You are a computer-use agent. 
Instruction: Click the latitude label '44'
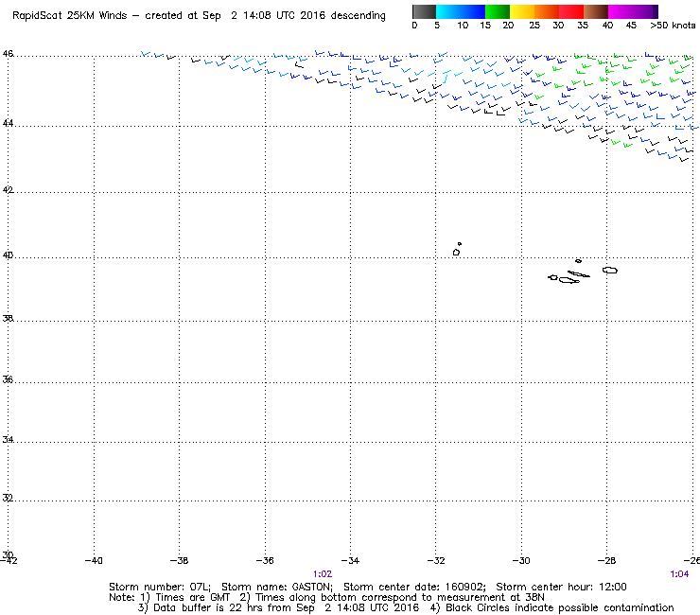8,123
